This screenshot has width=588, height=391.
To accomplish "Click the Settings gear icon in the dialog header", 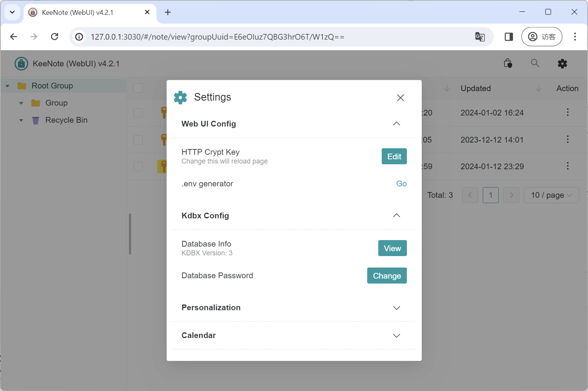I will click(180, 98).
